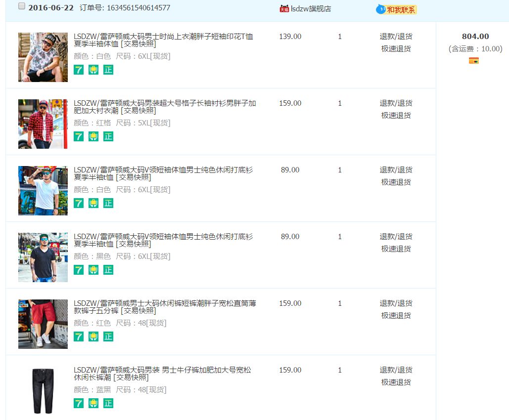509x420 pixels.
Task: Open the black jeans product thumbnail
Action: [43, 390]
